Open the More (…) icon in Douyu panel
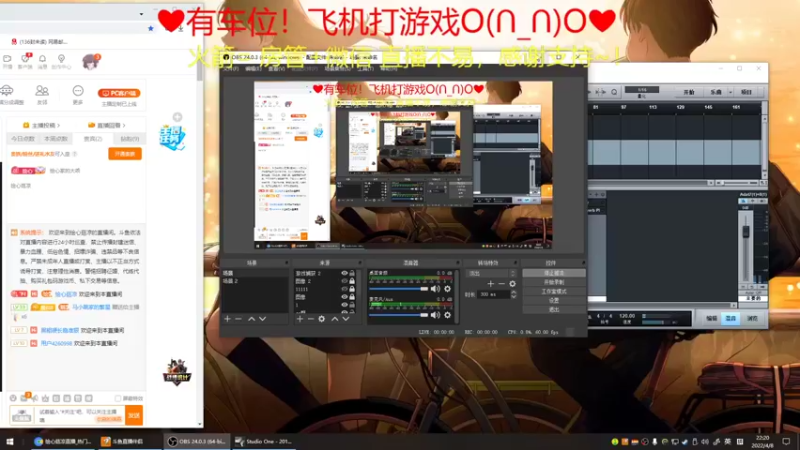Image resolution: width=800 pixels, height=450 pixels. [78, 91]
